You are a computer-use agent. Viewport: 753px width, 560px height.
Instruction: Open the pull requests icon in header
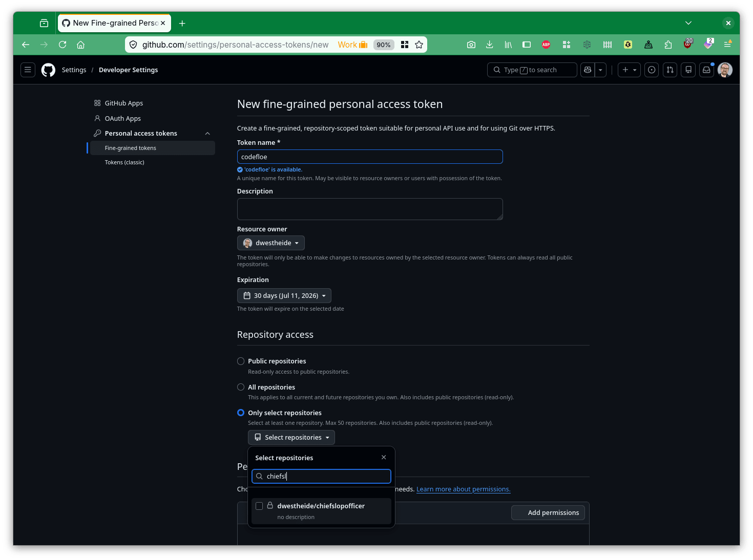pyautogui.click(x=670, y=70)
